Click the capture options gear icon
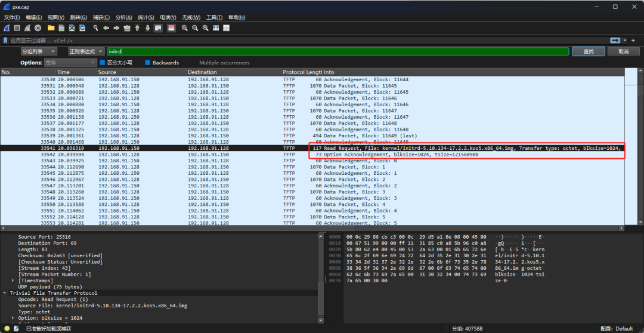 point(38,28)
